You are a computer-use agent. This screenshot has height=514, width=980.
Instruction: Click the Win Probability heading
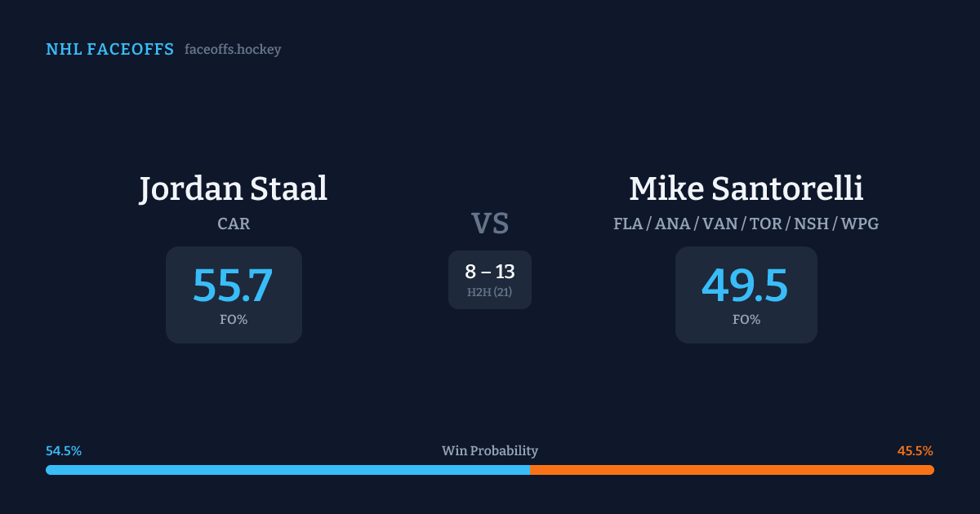(x=490, y=451)
